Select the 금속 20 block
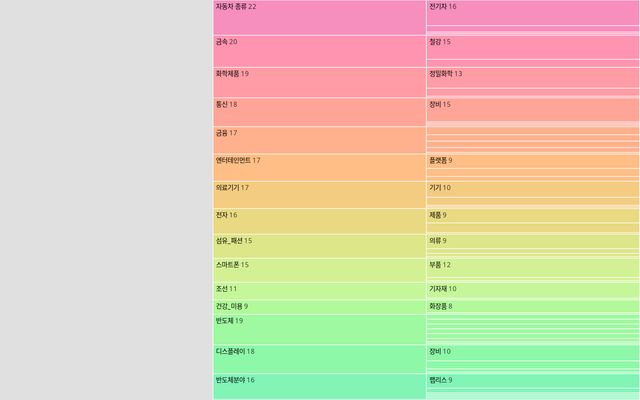The image size is (640, 400). (x=320, y=51)
